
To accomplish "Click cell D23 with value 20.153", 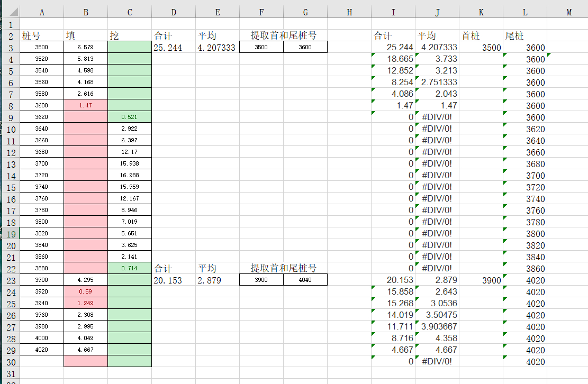I will pyautogui.click(x=174, y=280).
